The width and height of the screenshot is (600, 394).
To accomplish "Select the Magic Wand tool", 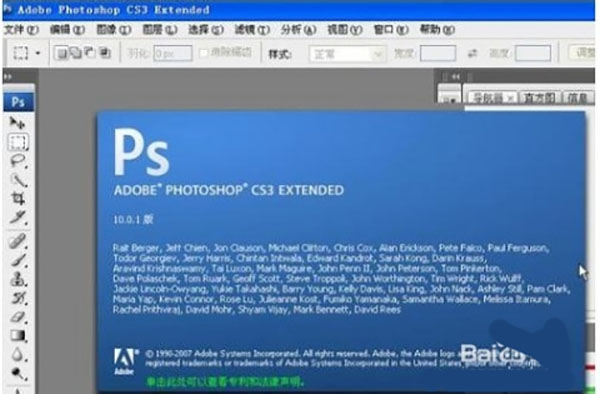I will tap(18, 180).
